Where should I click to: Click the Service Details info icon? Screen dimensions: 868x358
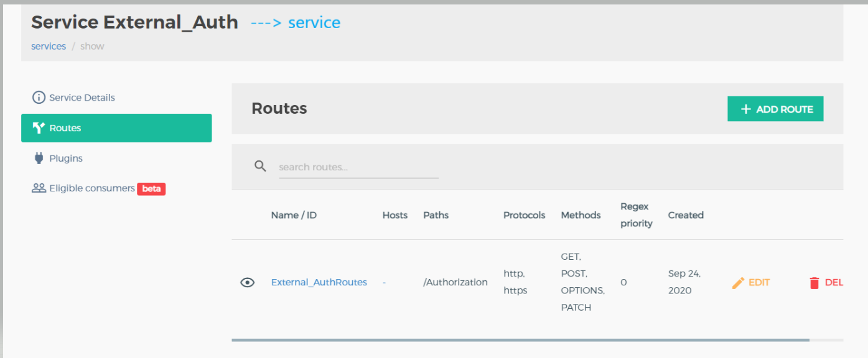click(39, 98)
